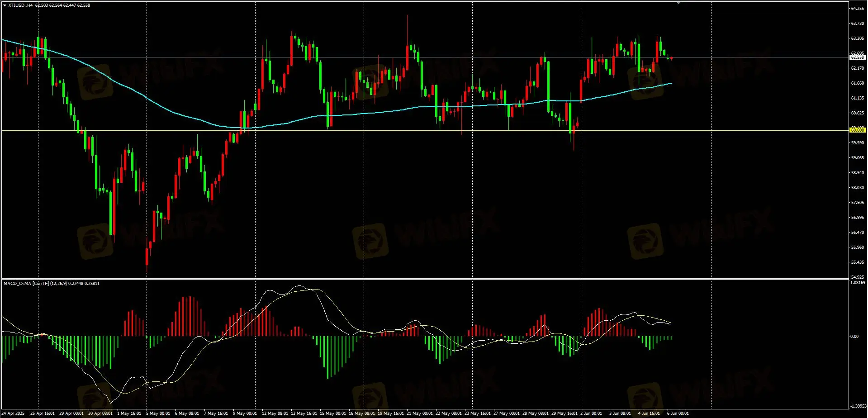Click the 7 May 16:01 time label
This screenshot has height=418, width=868.
(x=216, y=413)
